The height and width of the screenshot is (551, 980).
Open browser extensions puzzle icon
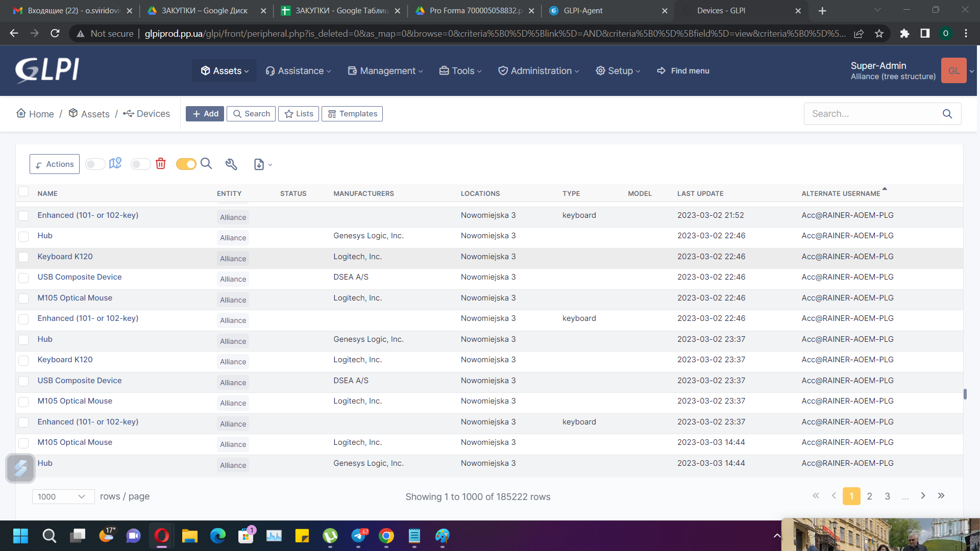click(x=904, y=33)
